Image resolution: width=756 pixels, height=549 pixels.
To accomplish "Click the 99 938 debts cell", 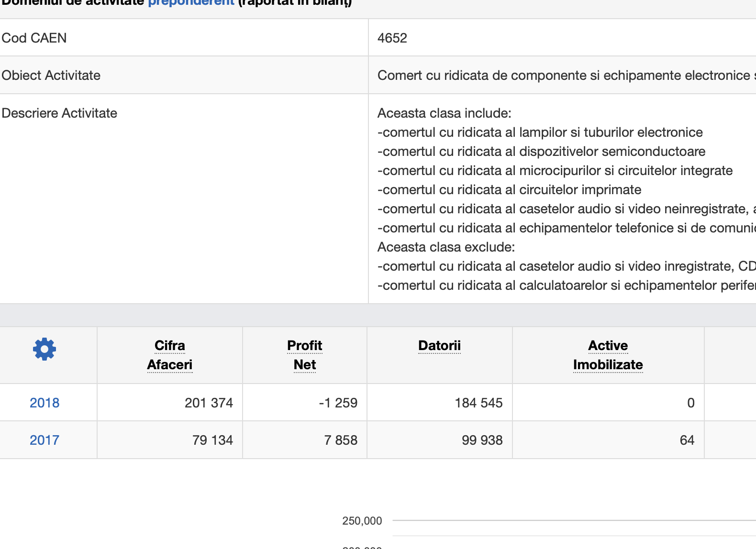I will (482, 440).
